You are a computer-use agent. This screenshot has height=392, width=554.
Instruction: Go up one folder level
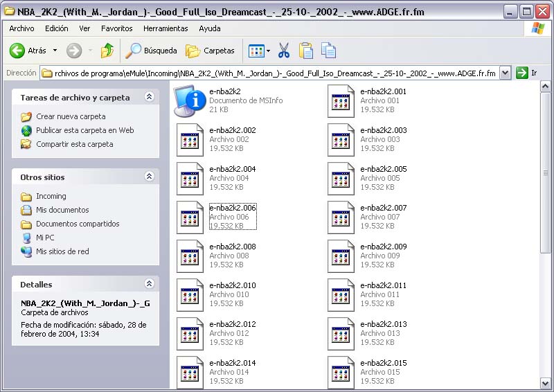[107, 51]
